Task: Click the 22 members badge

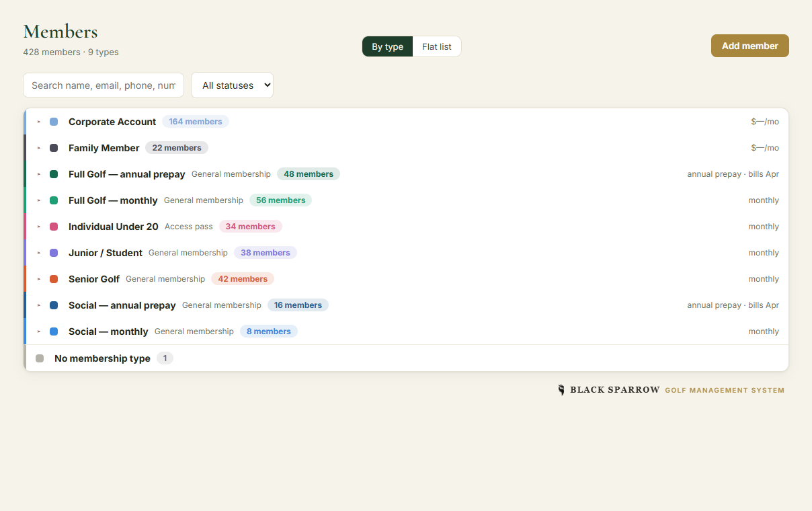Action: (x=177, y=148)
